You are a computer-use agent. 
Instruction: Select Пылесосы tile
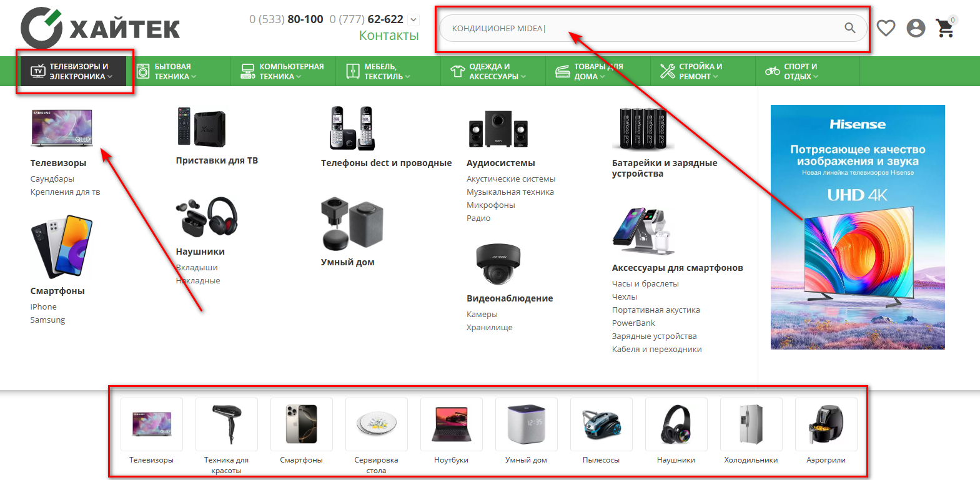(601, 432)
